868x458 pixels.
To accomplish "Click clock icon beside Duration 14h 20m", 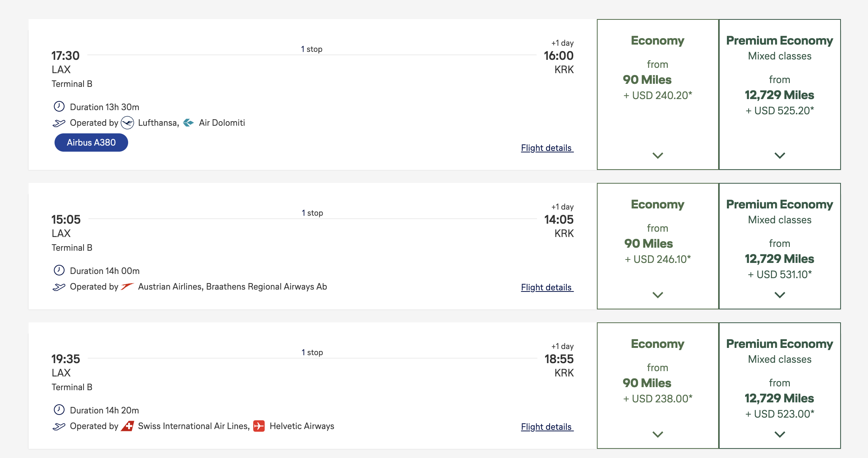I will [x=59, y=410].
